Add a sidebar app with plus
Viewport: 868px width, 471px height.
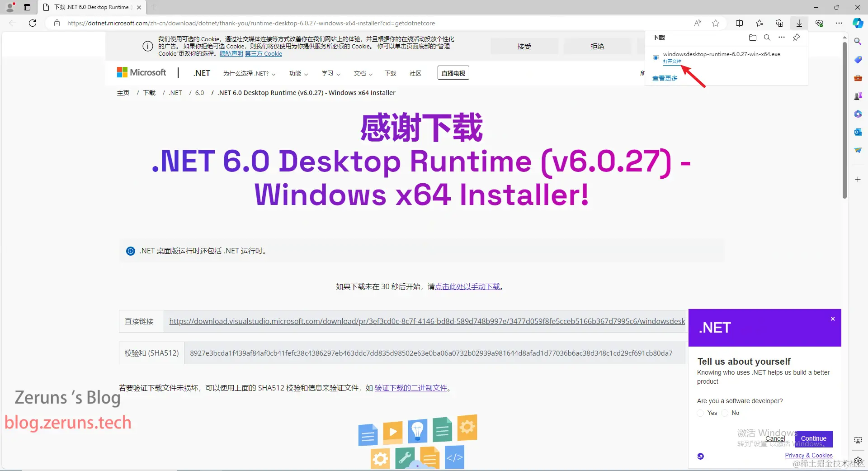pos(858,180)
